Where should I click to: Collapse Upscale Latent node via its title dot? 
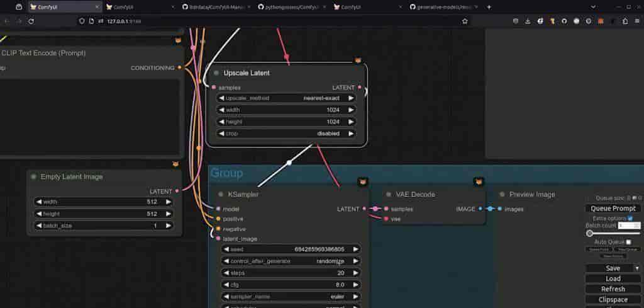coord(216,73)
